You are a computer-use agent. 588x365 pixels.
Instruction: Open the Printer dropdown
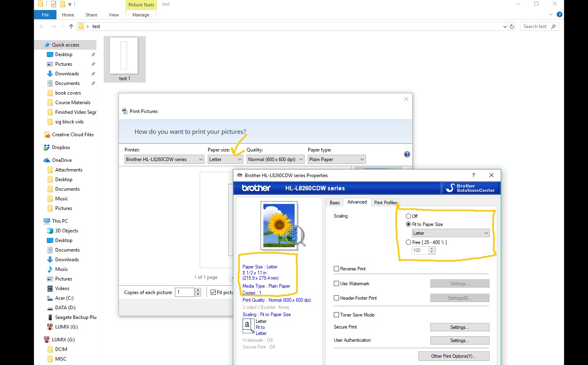coord(165,159)
